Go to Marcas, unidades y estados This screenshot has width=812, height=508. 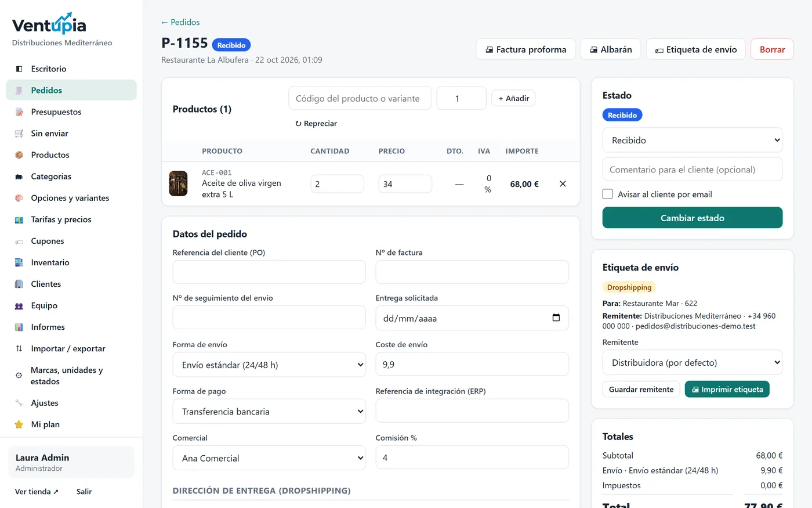click(71, 376)
